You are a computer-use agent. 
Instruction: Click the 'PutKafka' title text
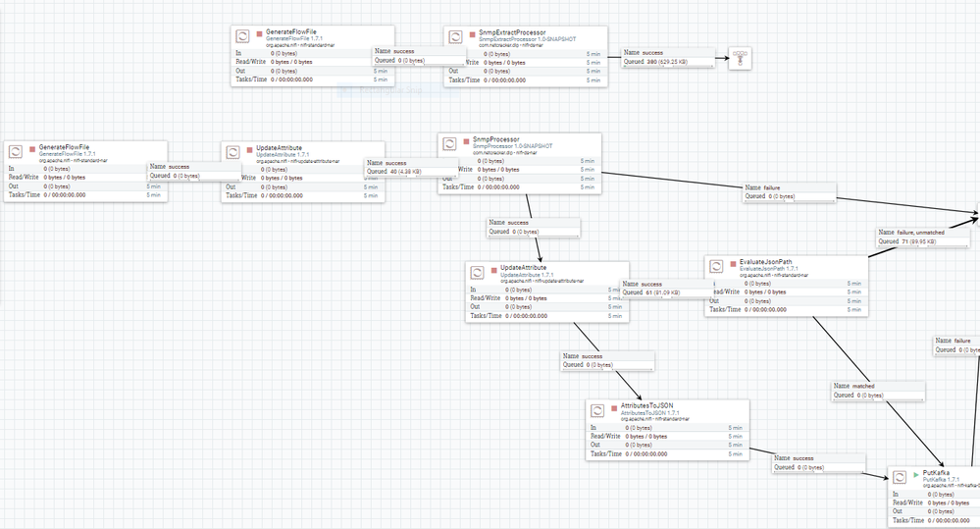pyautogui.click(x=936, y=473)
